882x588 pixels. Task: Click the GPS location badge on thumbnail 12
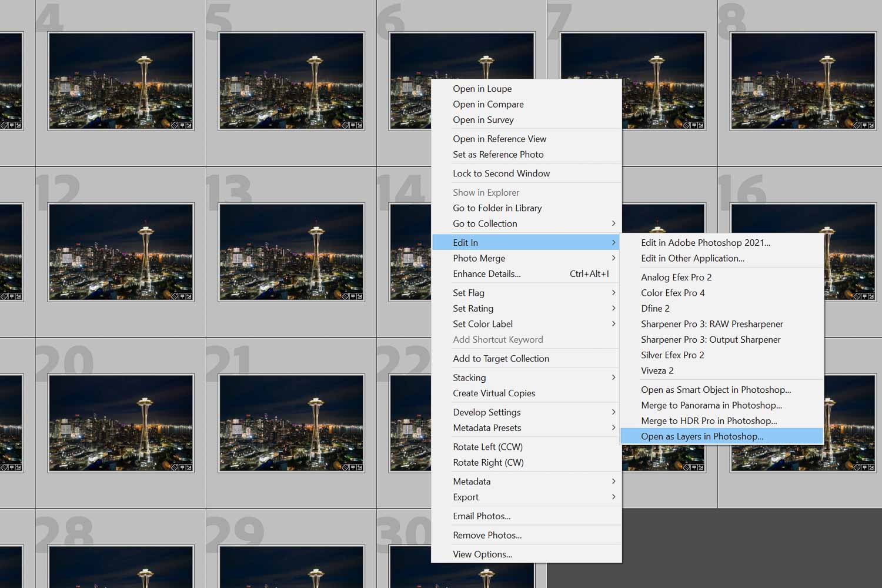182,296
